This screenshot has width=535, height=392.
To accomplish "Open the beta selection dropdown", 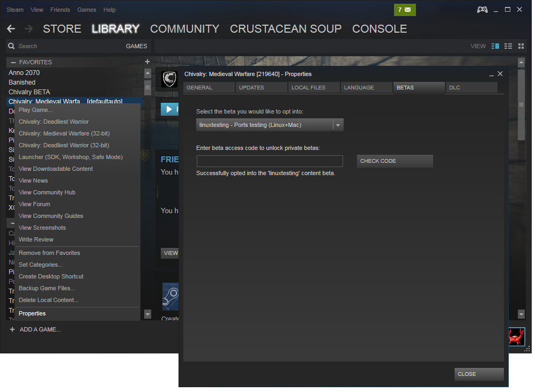I will coord(270,125).
